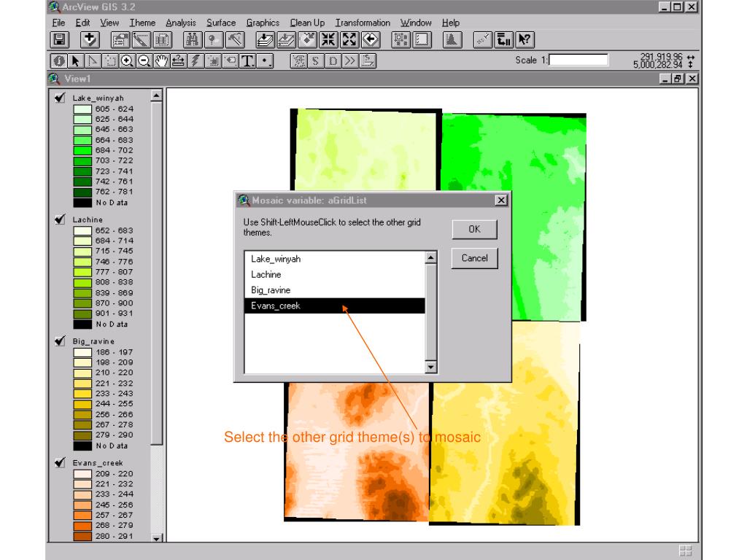Select the Pan hand tool
The height and width of the screenshot is (560, 747).
point(161,61)
